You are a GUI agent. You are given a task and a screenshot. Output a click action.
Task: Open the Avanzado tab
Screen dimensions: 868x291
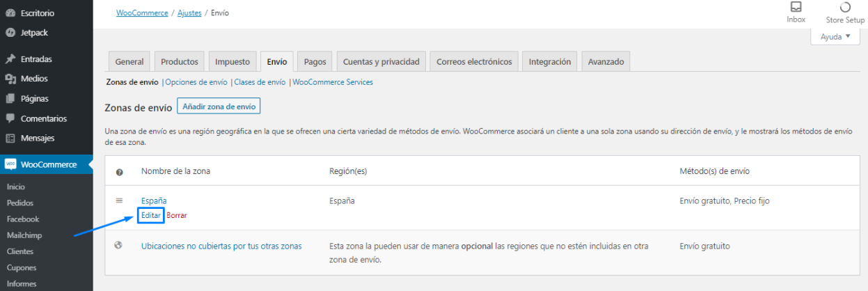606,61
